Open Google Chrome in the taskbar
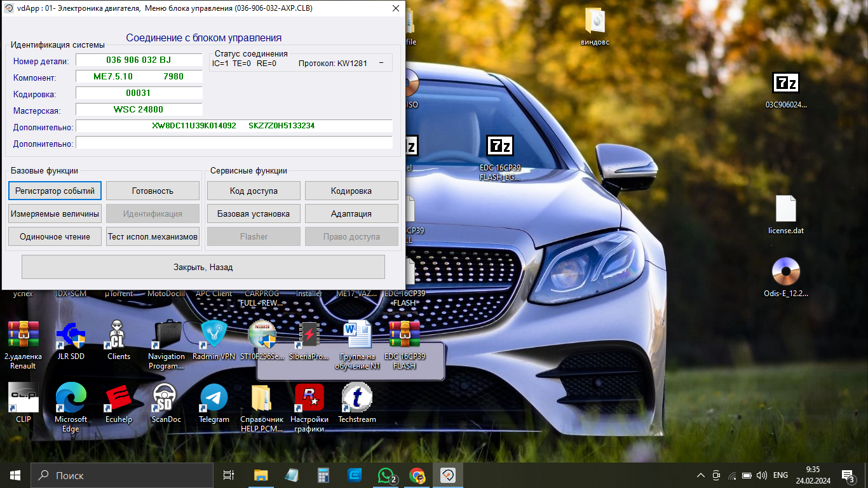This screenshot has height=488, width=868. coord(417,475)
